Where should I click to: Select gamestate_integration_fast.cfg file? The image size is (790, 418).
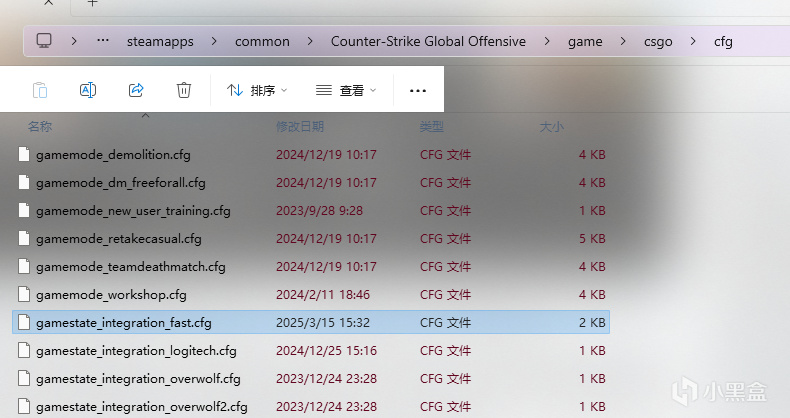coord(311,322)
